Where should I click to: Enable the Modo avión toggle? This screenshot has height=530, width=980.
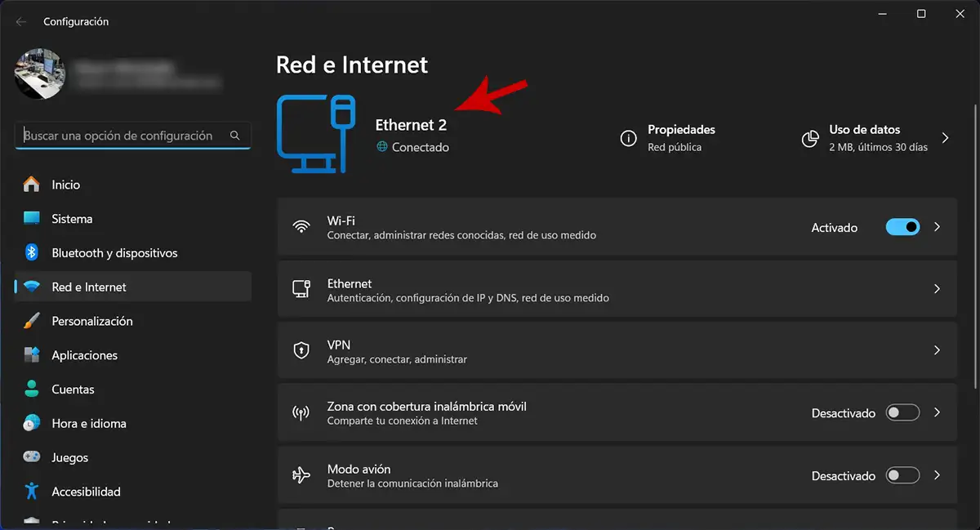coord(902,475)
